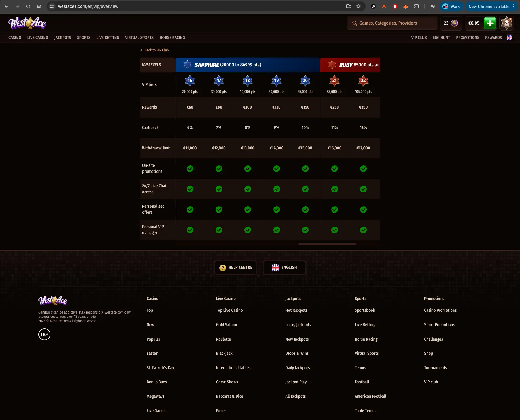Screen dimensions: 520x420
Task: Go to HORSE RACING nav item
Action: point(172,38)
